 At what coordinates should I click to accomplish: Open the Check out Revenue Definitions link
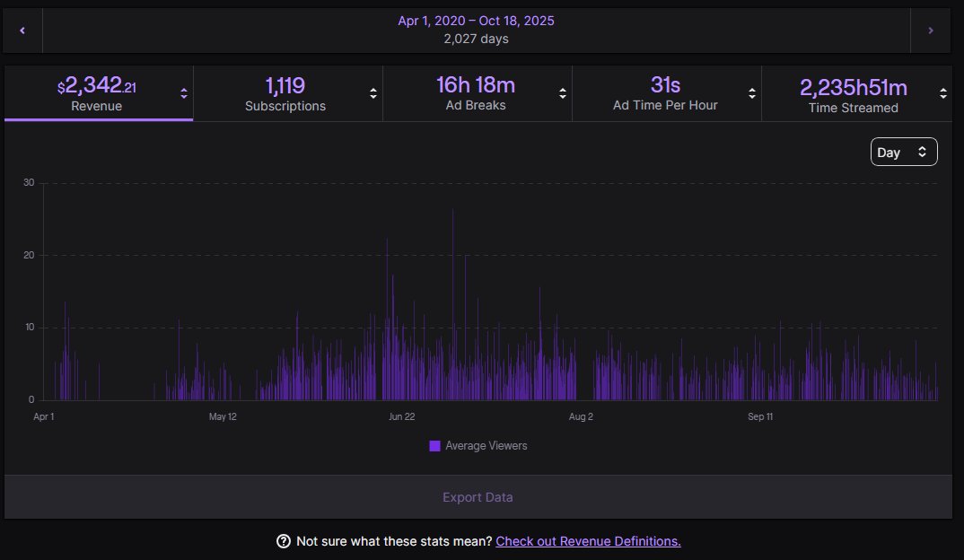click(587, 541)
